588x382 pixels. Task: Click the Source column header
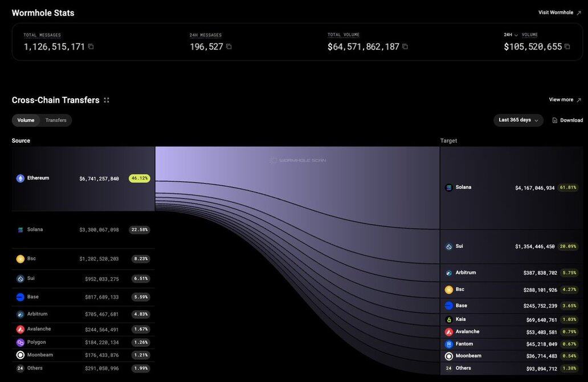[x=21, y=141]
